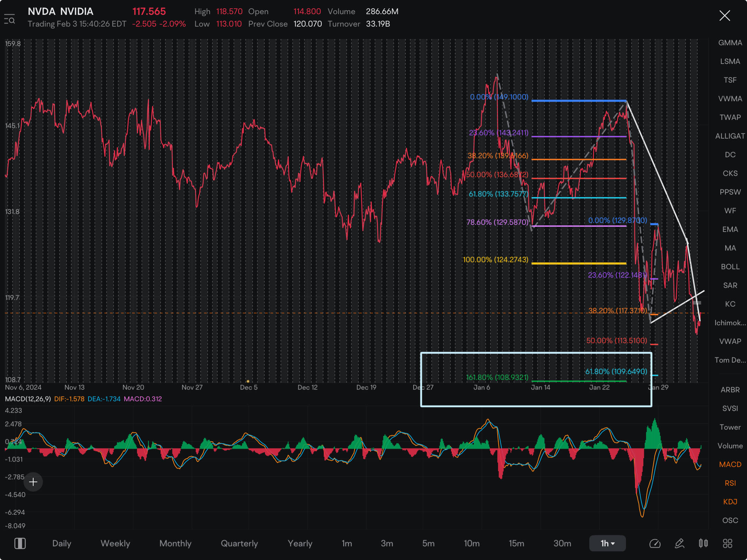
Task: Switch to Quarterly timeframe
Action: click(x=239, y=543)
